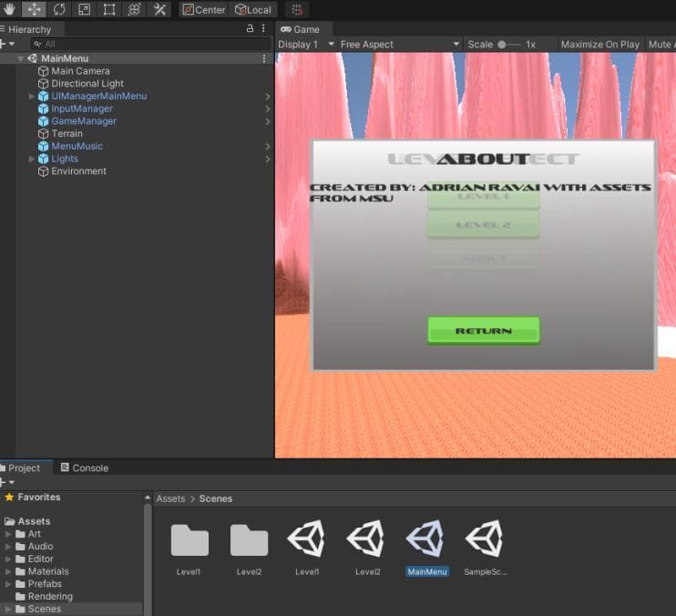Select InputManager in Hierarchy

click(x=81, y=108)
